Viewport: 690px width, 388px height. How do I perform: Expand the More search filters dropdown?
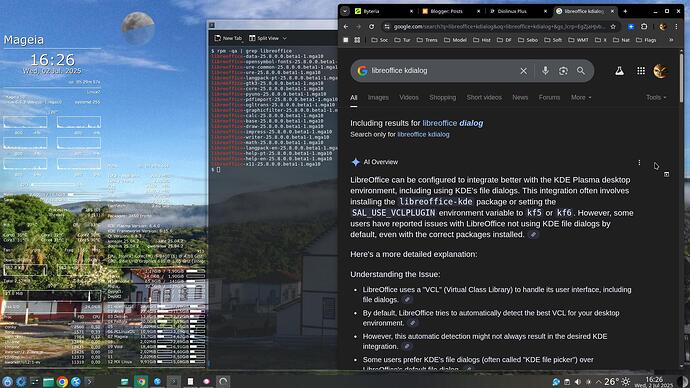[581, 98]
